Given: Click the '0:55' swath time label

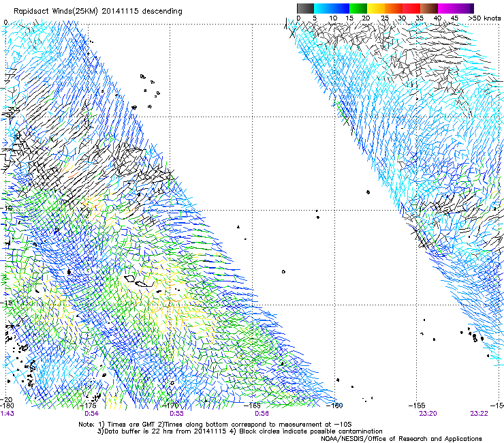Looking at the screenshot, I should point(176,414).
